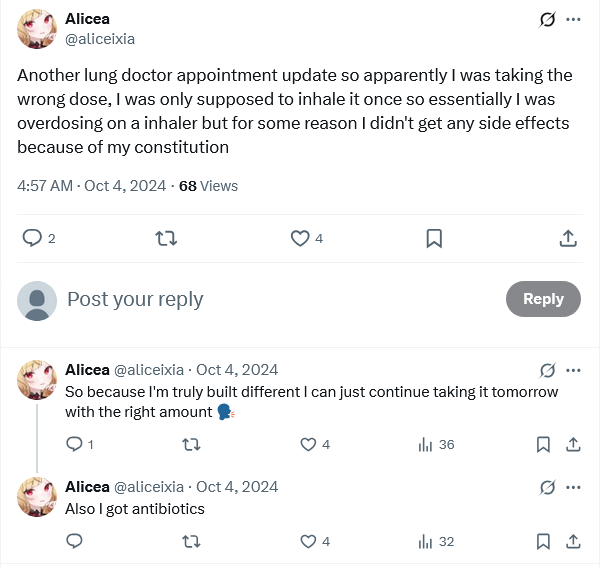Image resolution: width=611 pixels, height=567 pixels.
Task: Like the 'built different' tweet
Action: (309, 444)
